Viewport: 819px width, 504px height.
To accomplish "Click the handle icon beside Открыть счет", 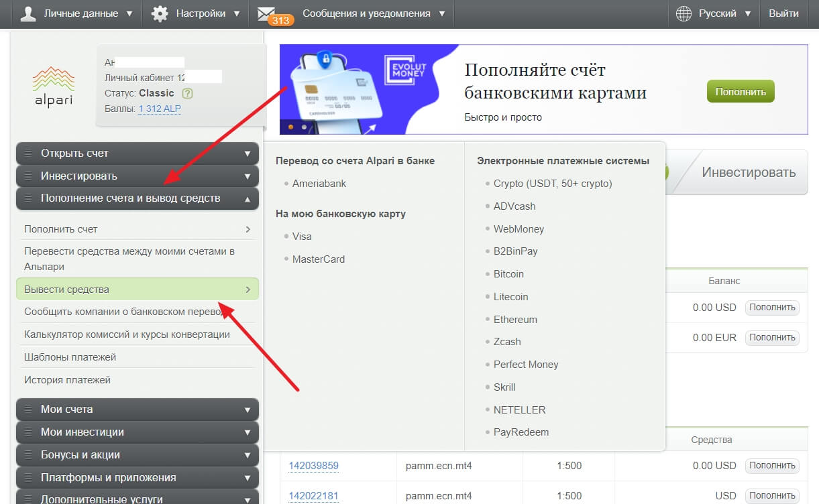I will point(28,153).
